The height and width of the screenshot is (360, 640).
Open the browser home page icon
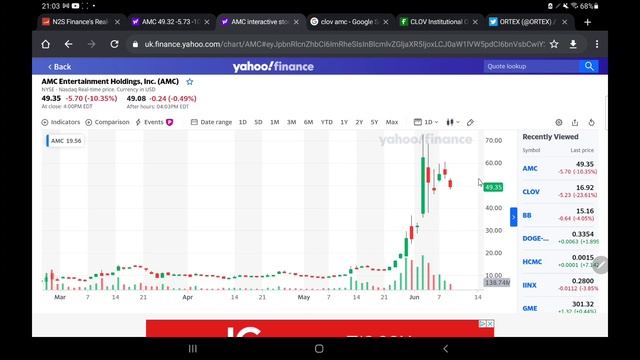click(45, 44)
